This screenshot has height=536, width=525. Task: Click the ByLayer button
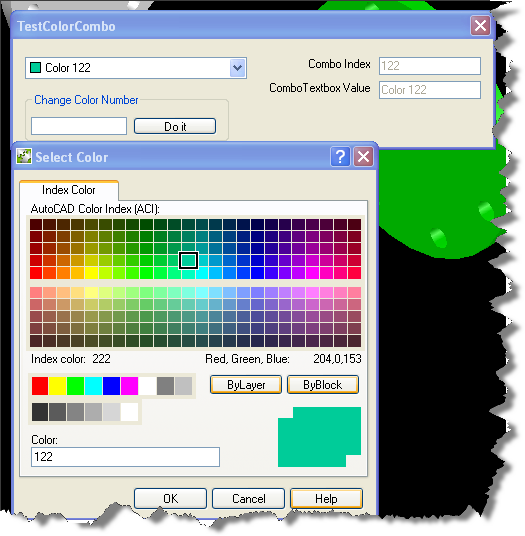246,385
